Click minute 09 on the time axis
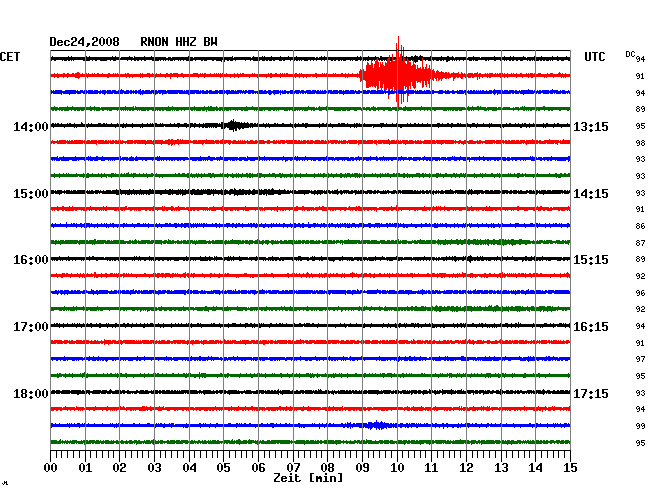 tap(362, 467)
